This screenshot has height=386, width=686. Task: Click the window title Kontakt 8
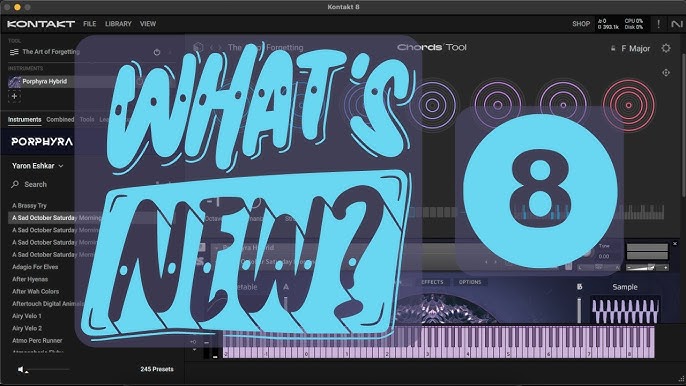click(343, 7)
